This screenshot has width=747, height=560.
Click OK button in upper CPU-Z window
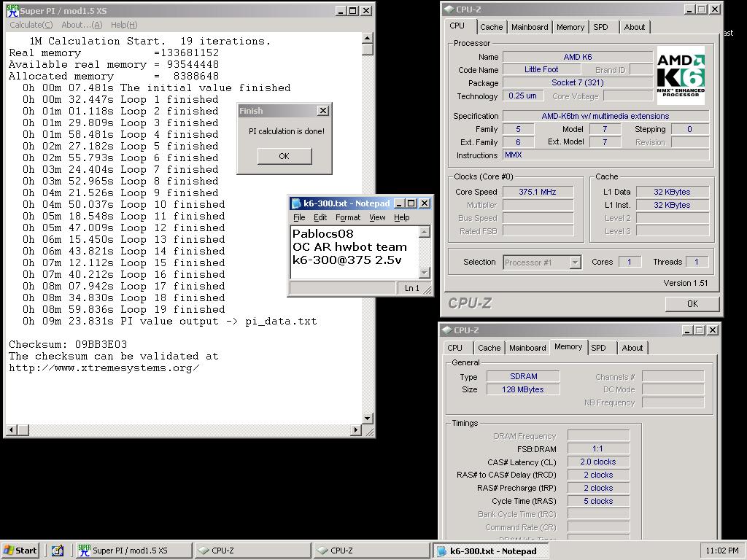[x=692, y=304]
